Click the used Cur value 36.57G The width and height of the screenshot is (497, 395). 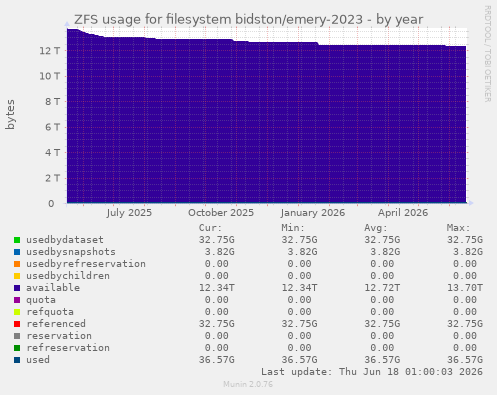[x=217, y=360]
